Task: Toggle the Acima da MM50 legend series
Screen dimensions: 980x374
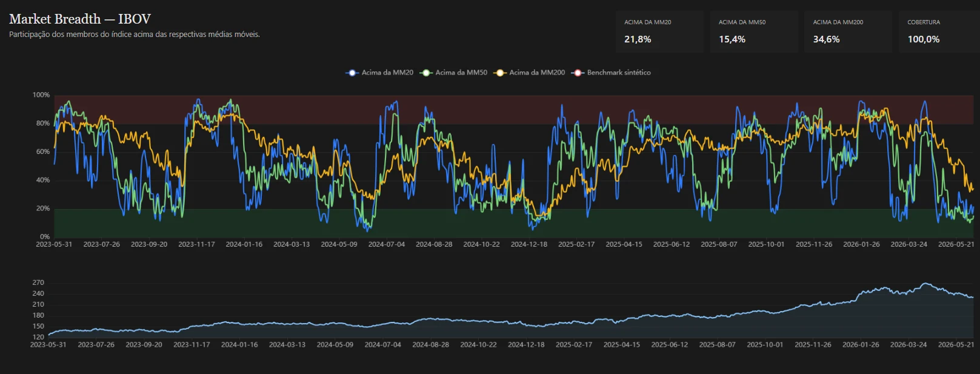Action: [453, 73]
